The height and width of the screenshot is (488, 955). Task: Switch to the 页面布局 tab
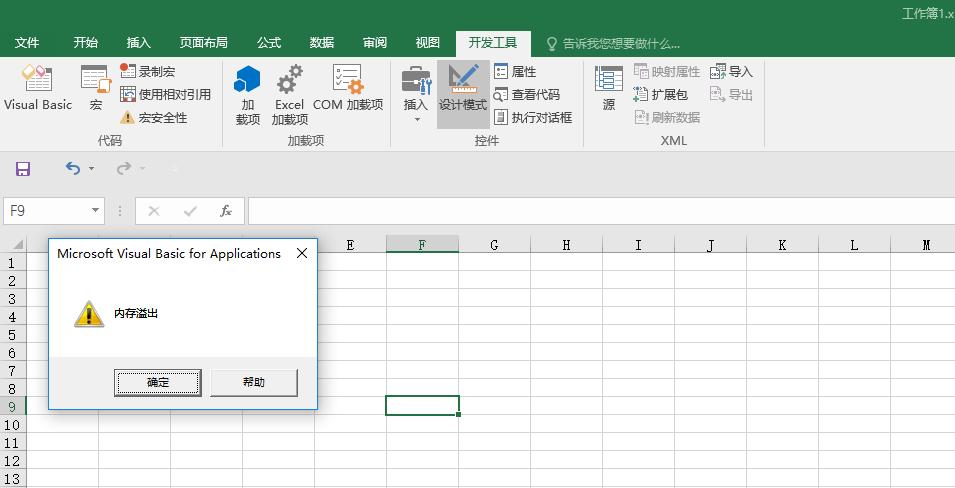click(x=203, y=43)
